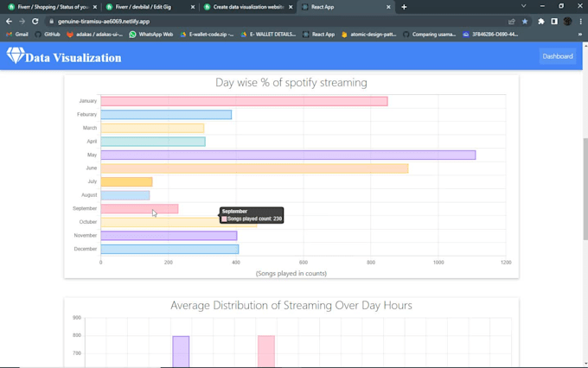Click the browser forward arrow
Screen dimensions: 588x368
coord(22,22)
